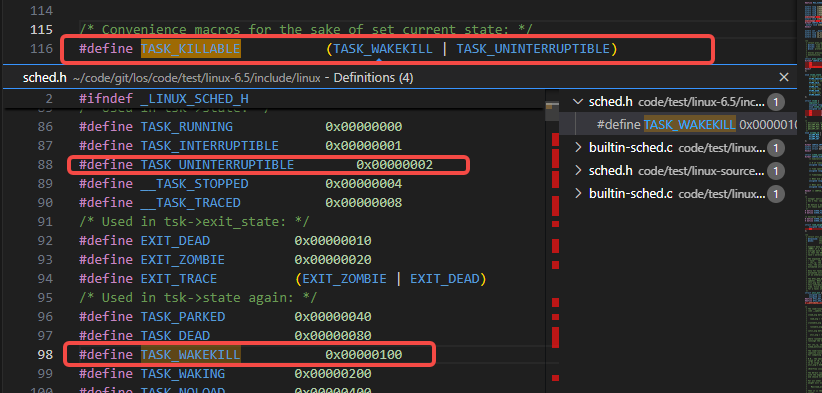Expand the last builtin-sched.c results group

tap(578, 193)
